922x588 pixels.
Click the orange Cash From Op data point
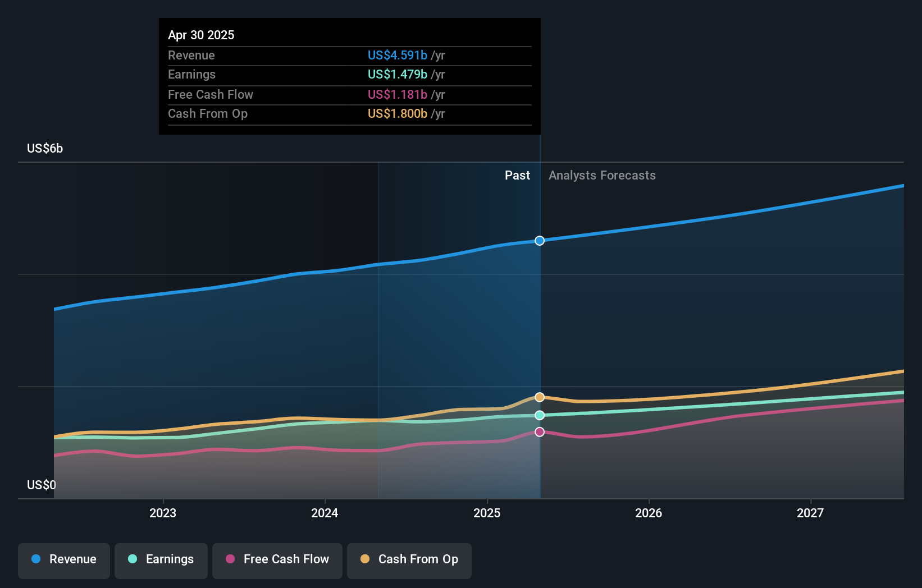540,397
